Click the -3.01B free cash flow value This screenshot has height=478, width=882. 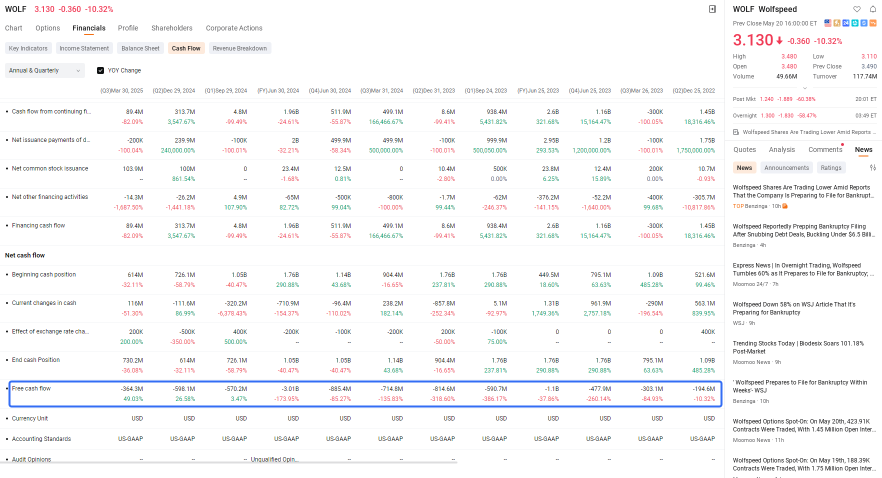[290, 389]
